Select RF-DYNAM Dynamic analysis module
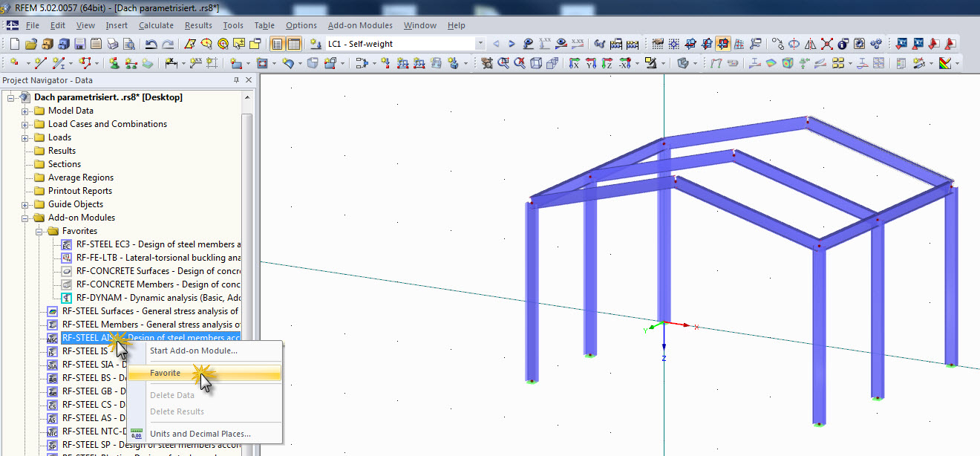This screenshot has width=980, height=456. point(158,298)
